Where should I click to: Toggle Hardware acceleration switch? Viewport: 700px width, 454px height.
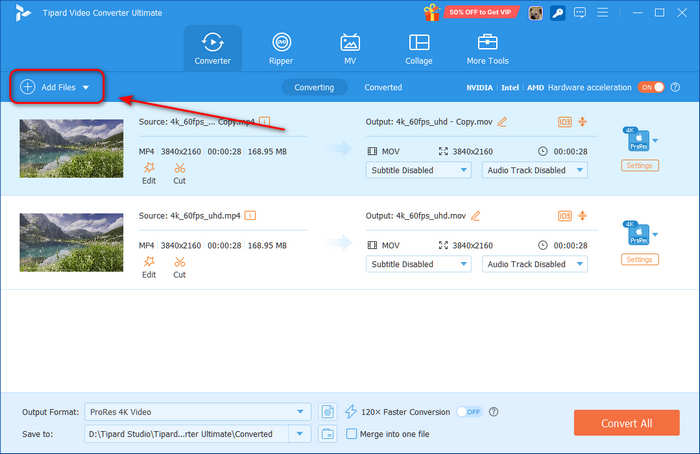(651, 87)
